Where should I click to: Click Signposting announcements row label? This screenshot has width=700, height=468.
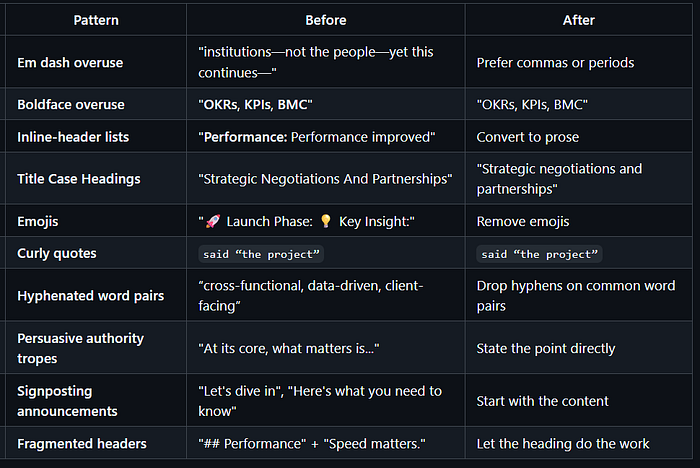pos(67,401)
